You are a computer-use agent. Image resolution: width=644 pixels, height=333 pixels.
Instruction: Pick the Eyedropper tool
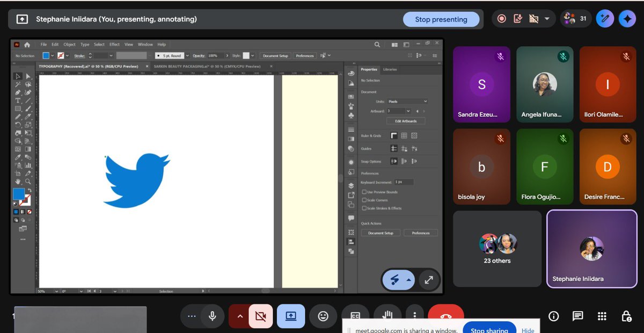pos(18,157)
